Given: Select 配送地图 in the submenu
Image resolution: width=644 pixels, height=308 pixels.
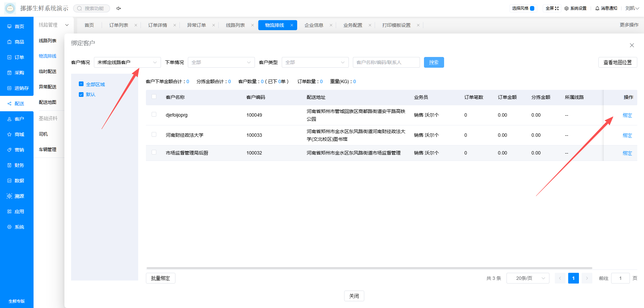Looking at the screenshot, I should [48, 102].
